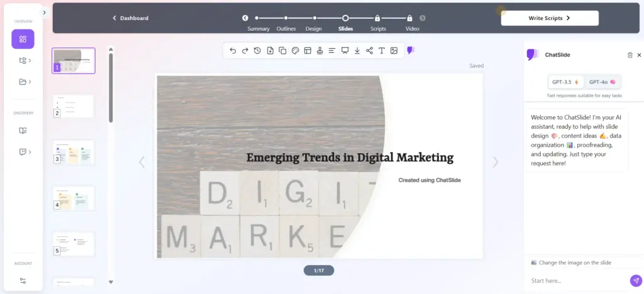
Task: Expand the folder item in the sidebar
Action: pos(25,82)
